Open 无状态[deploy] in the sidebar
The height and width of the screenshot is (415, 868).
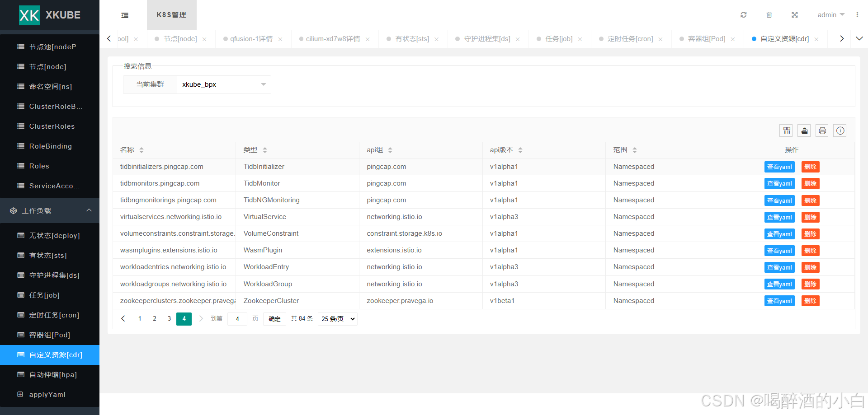[54, 236]
